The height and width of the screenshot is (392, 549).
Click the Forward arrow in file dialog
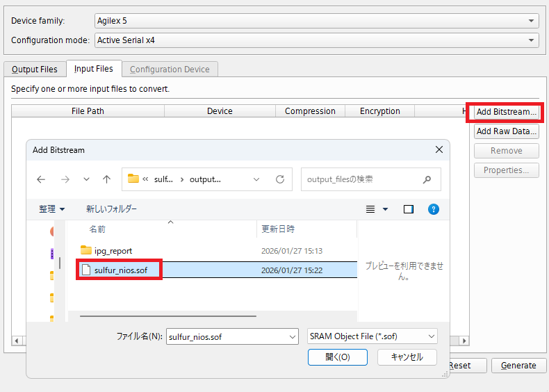pos(65,179)
